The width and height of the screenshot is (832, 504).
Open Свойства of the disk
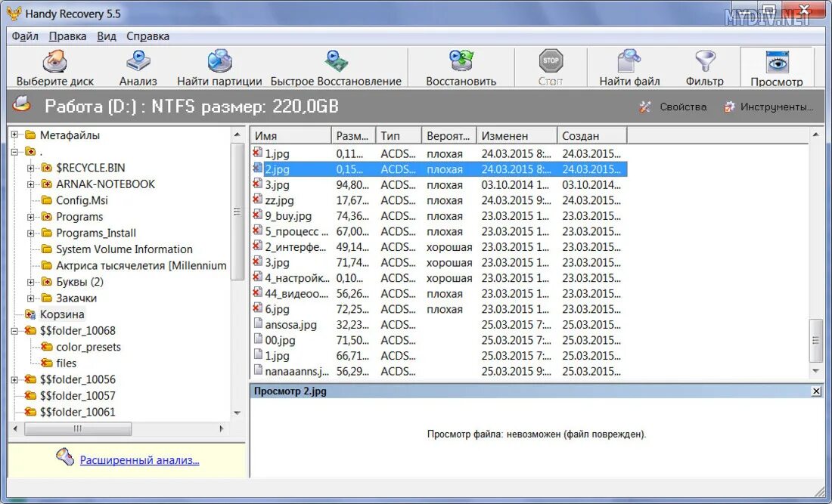[x=673, y=107]
